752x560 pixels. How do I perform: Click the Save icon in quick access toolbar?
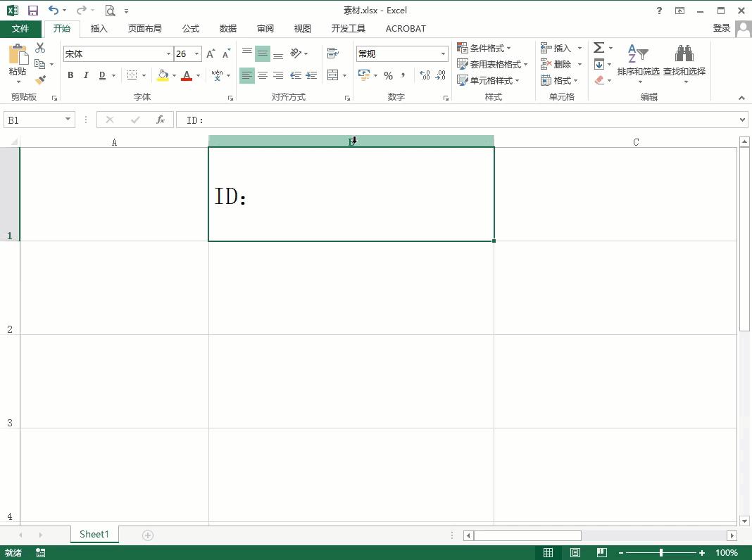click(x=32, y=11)
